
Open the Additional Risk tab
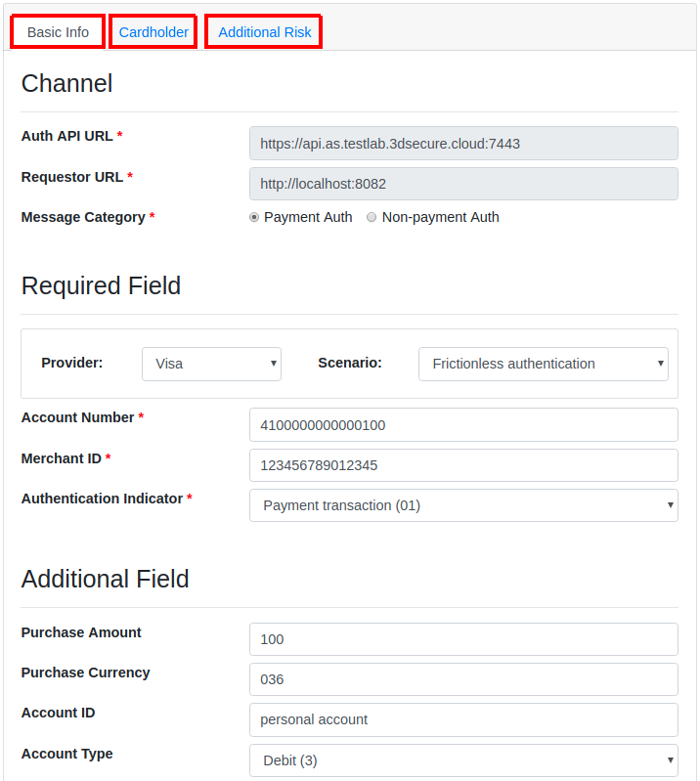tap(264, 32)
